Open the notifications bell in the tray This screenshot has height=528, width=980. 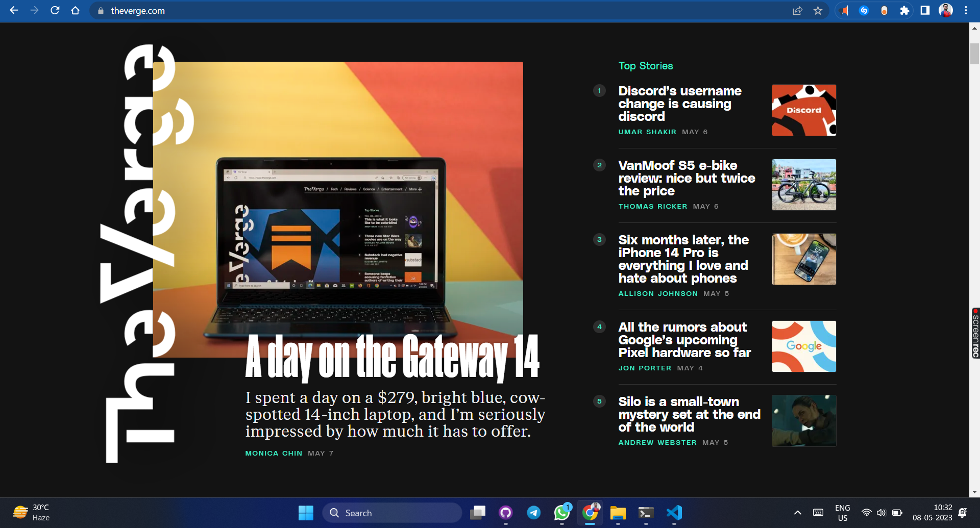coord(963,513)
